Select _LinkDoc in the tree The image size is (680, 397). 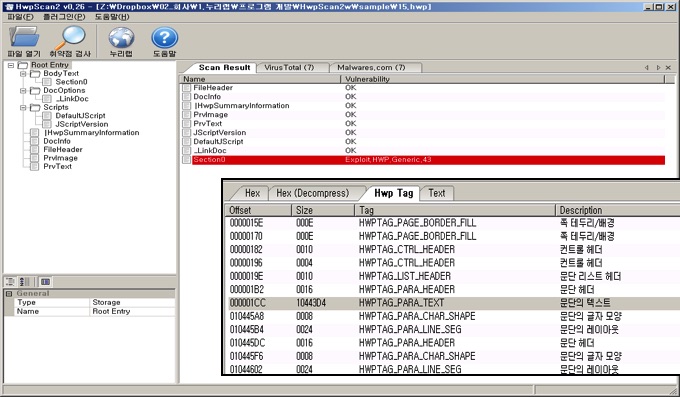[72, 99]
